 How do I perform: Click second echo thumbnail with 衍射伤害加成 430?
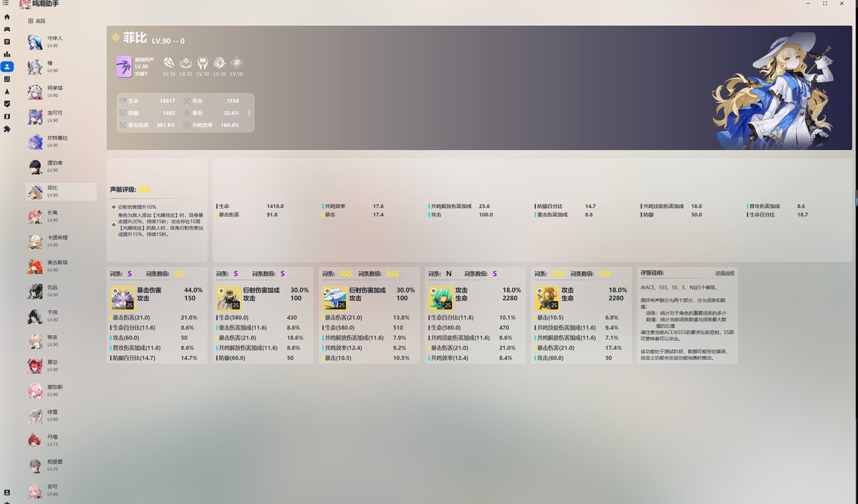228,297
